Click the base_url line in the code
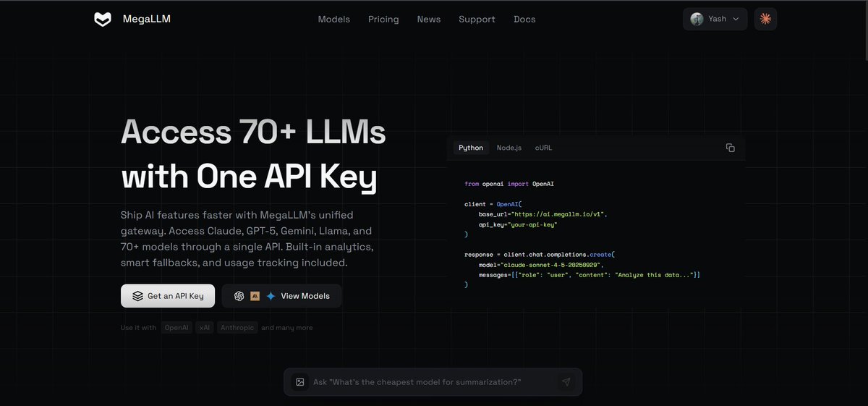This screenshot has width=868, height=406. [x=542, y=215]
